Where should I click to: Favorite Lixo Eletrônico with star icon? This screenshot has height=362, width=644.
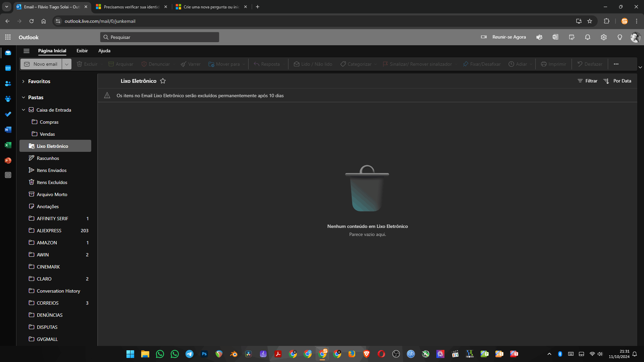tap(163, 81)
